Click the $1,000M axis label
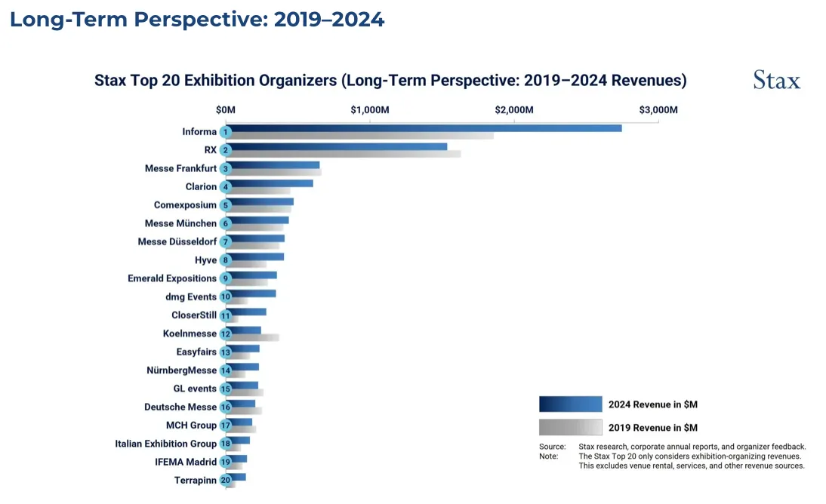The height and width of the screenshot is (504, 826). click(370, 110)
